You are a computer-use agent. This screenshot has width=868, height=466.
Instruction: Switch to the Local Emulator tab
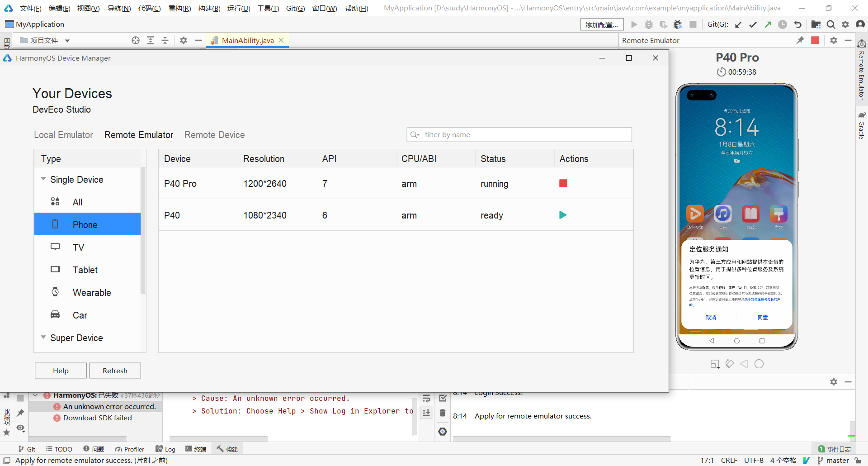click(x=63, y=135)
